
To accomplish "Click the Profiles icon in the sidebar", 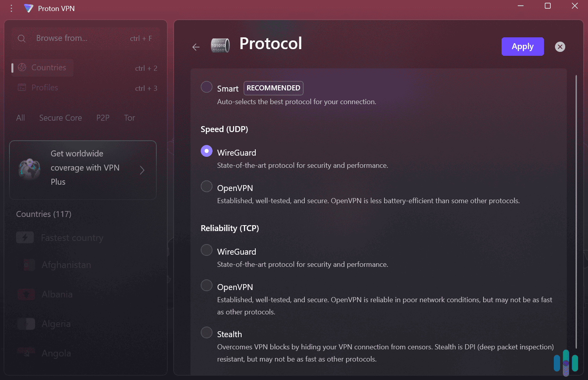I will (x=22, y=87).
